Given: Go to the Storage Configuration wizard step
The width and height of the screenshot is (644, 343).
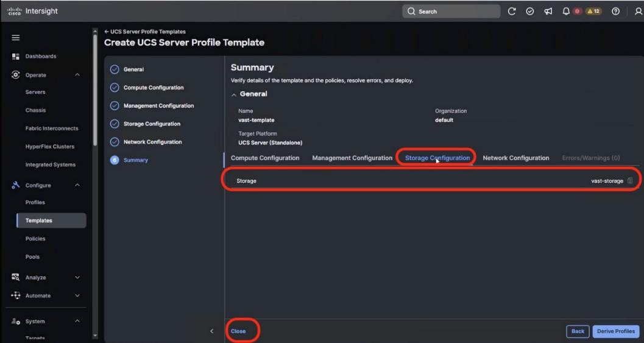Looking at the screenshot, I should click(152, 124).
